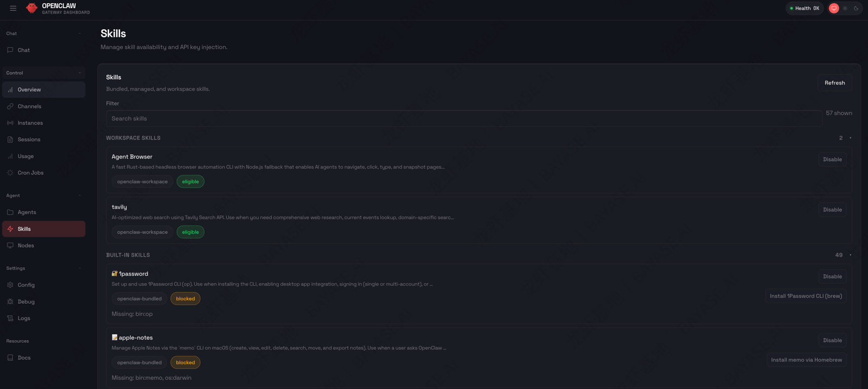The image size is (868, 389).
Task: Collapse the Settings sidebar section
Action: 80,268
